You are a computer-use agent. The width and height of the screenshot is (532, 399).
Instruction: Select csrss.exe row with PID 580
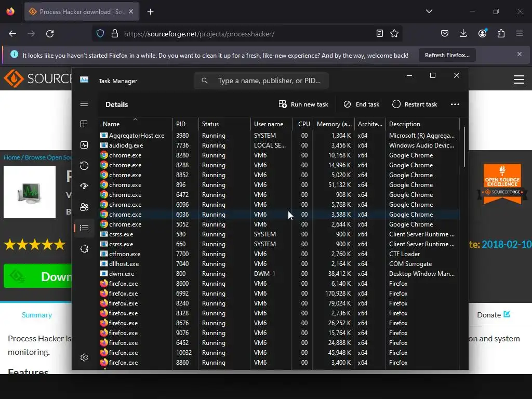coord(279,234)
